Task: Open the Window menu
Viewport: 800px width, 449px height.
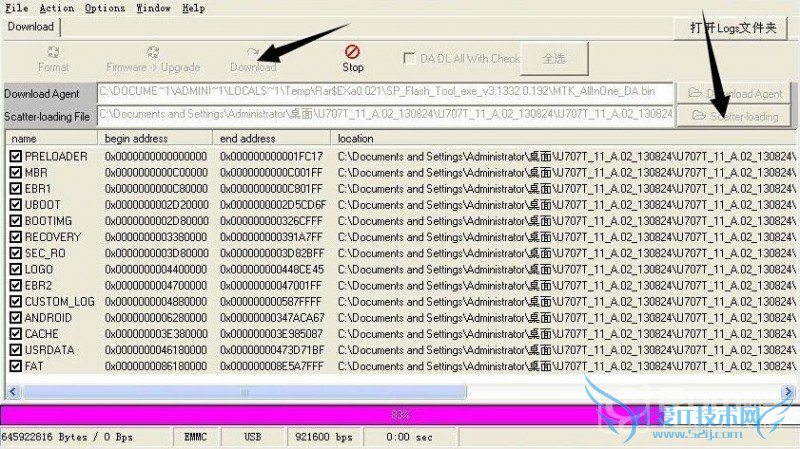Action: (x=153, y=8)
